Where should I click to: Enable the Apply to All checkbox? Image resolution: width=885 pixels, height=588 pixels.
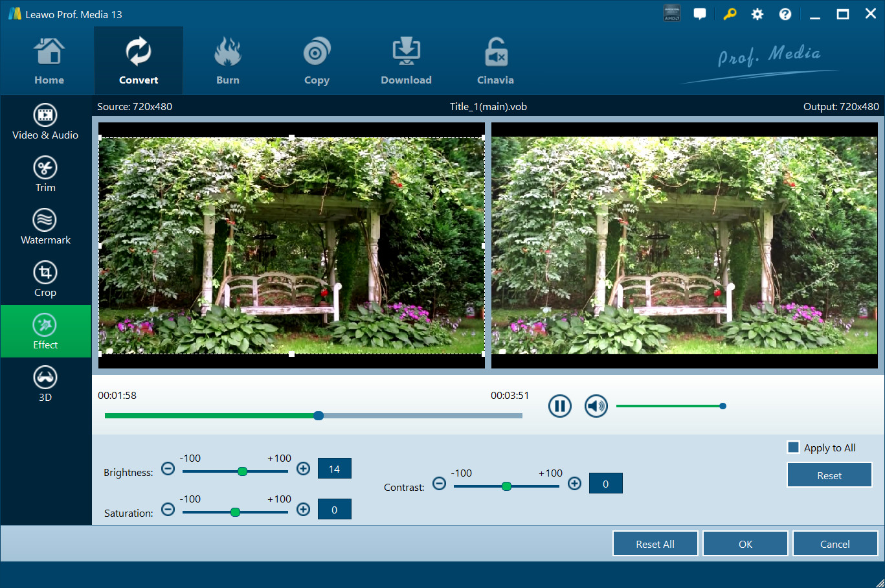pos(793,447)
